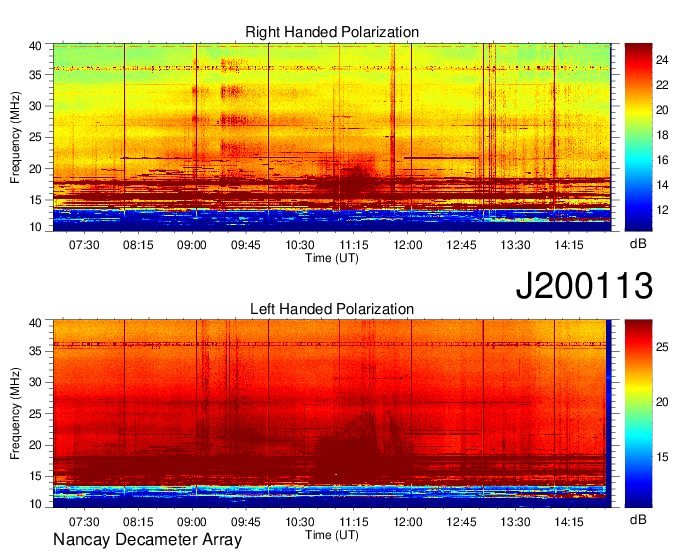Click "09:00" tick on Right Handed time axis

click(x=192, y=245)
